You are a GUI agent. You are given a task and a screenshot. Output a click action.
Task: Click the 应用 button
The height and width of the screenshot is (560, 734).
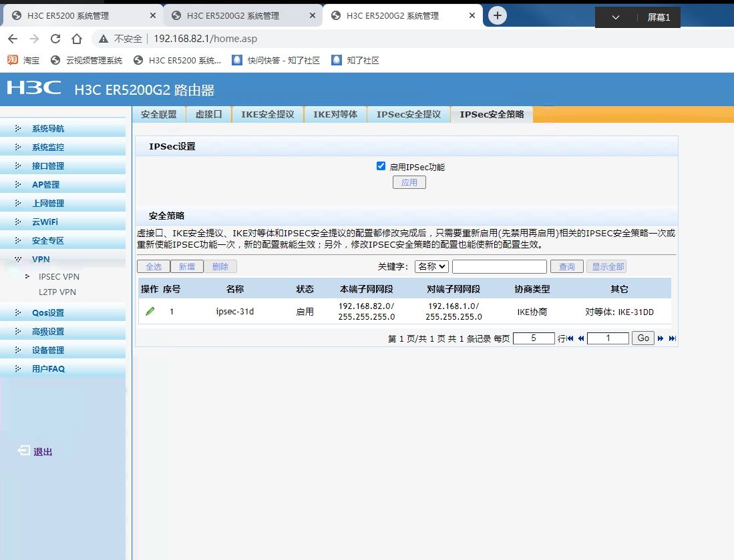click(x=409, y=182)
